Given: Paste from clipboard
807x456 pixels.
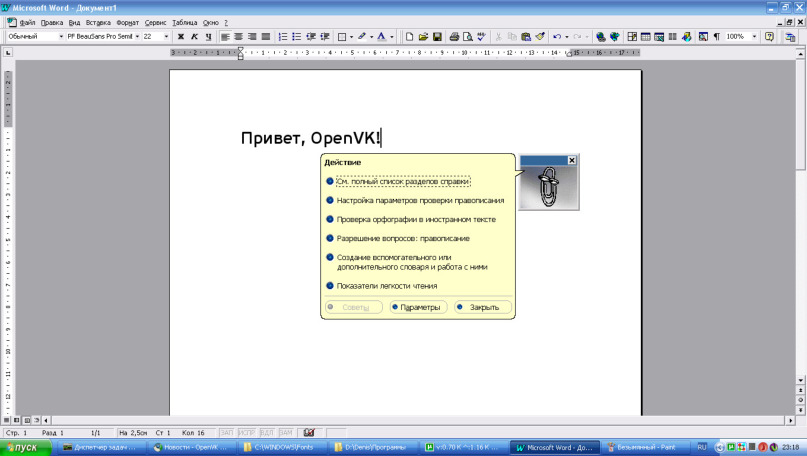Looking at the screenshot, I should [x=525, y=37].
